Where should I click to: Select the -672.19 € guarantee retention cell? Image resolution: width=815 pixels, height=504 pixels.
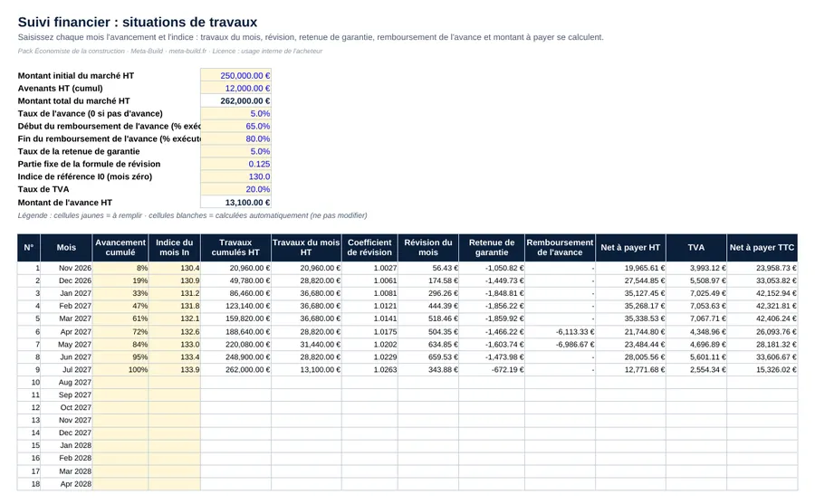pyautogui.click(x=492, y=369)
